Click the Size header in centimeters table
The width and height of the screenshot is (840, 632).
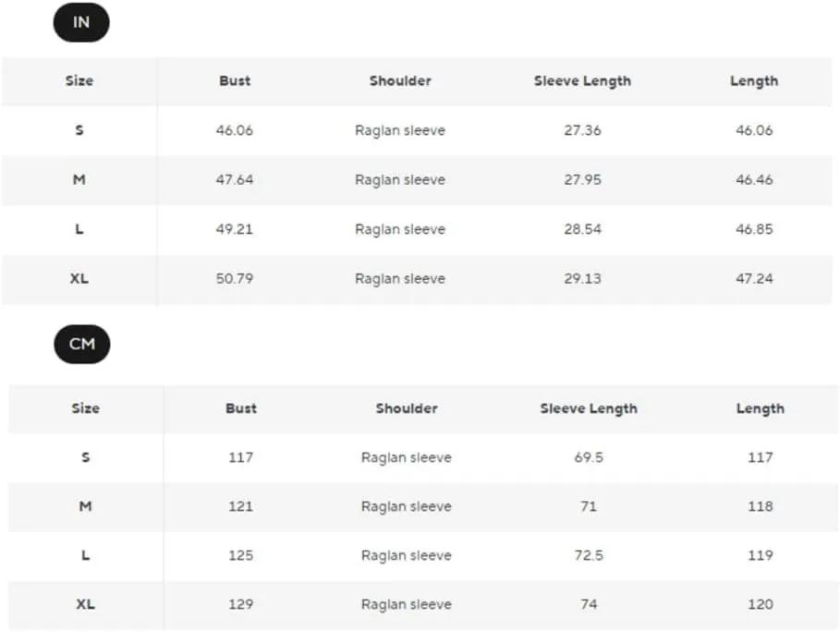click(86, 408)
